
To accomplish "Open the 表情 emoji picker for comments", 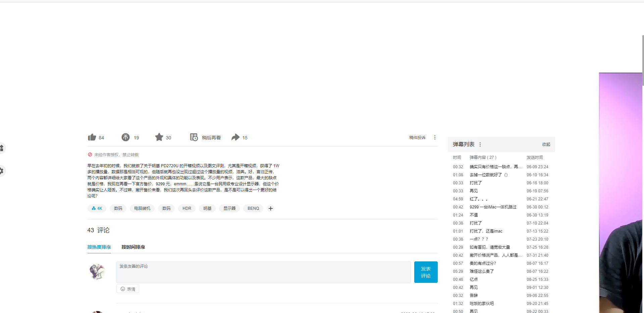I will coord(127,289).
